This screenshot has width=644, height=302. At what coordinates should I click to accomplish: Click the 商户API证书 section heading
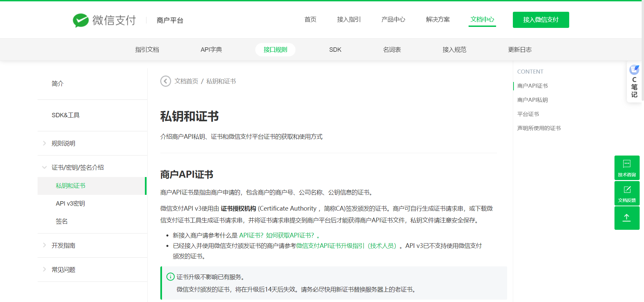187,175
